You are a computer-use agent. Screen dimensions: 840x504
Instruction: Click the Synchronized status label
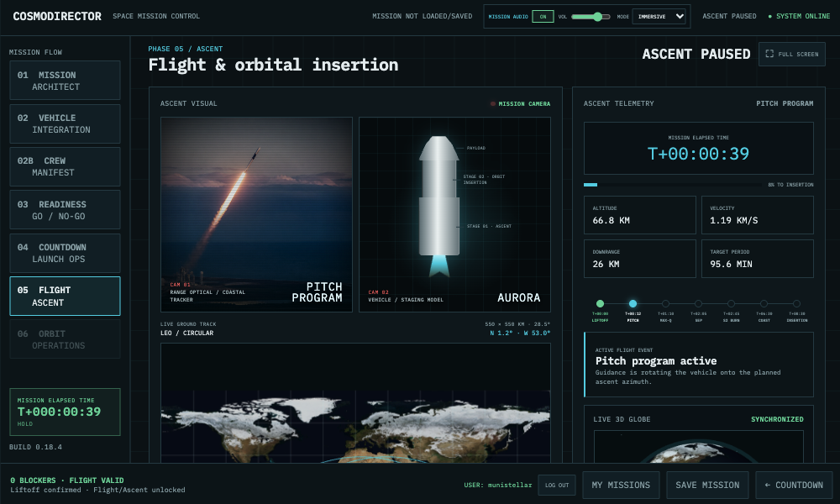pyautogui.click(x=777, y=419)
